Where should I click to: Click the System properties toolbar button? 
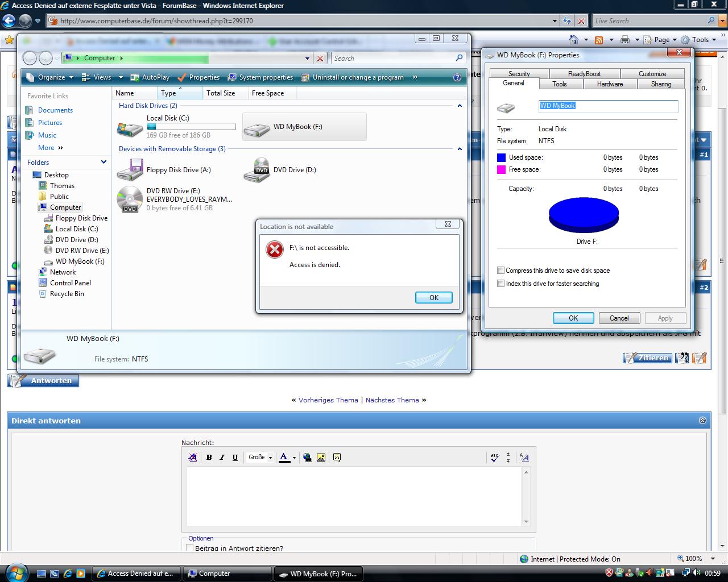point(260,77)
